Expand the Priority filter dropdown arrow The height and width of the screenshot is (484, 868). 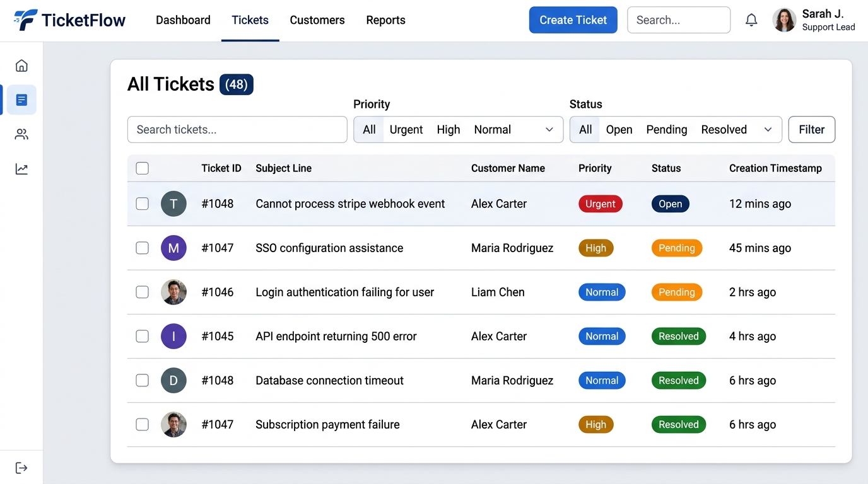(549, 129)
